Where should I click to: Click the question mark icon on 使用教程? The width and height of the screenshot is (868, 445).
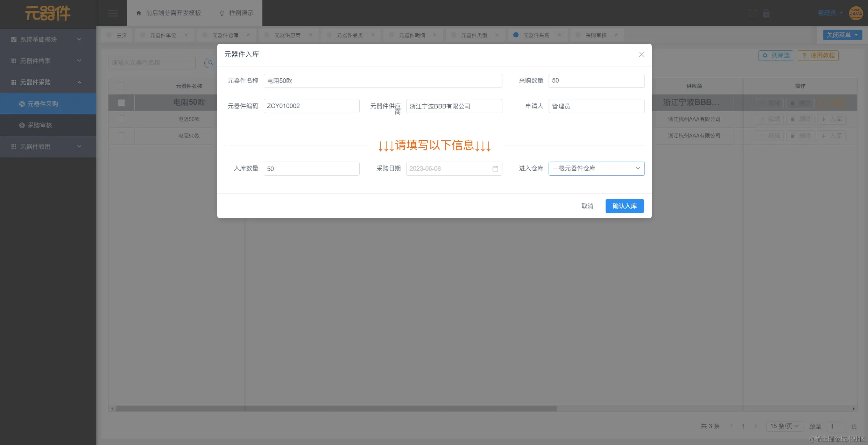coord(804,55)
